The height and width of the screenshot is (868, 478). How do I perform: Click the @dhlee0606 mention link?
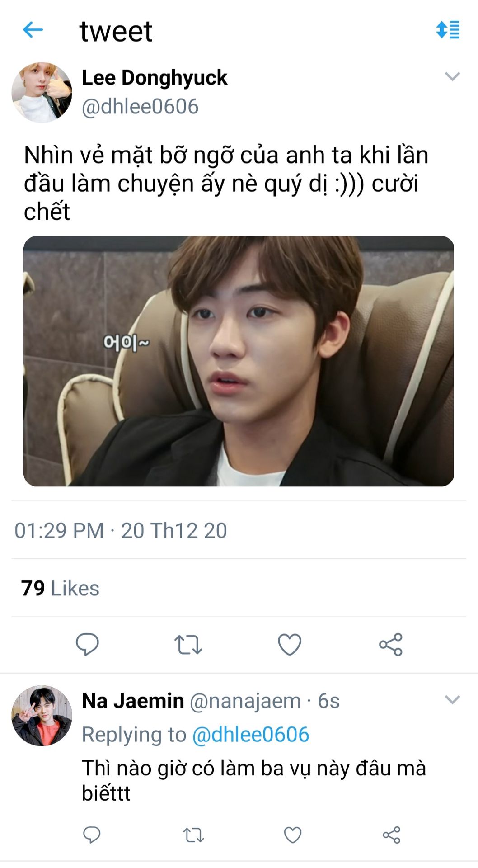point(251,734)
